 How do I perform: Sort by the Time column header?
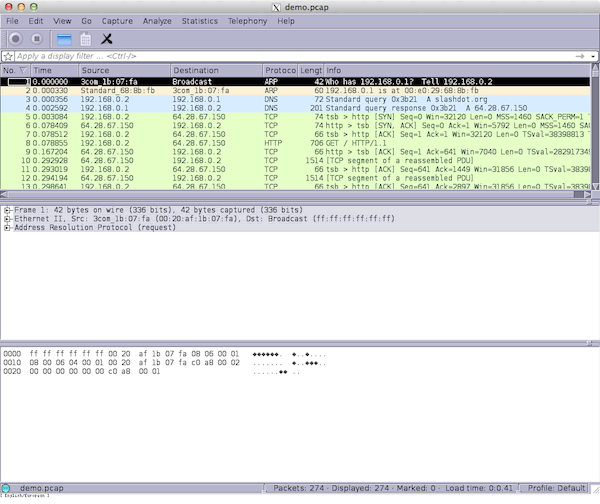[54, 70]
